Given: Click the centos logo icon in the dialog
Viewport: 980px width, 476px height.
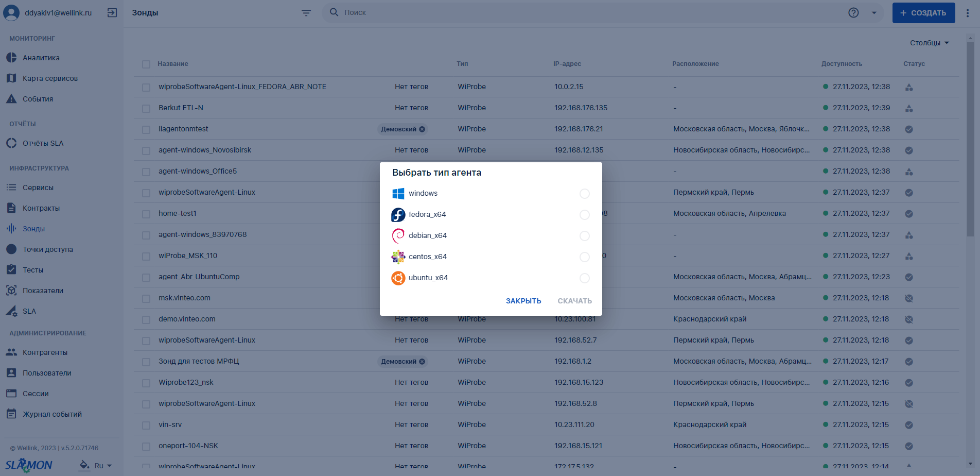Looking at the screenshot, I should 398,257.
